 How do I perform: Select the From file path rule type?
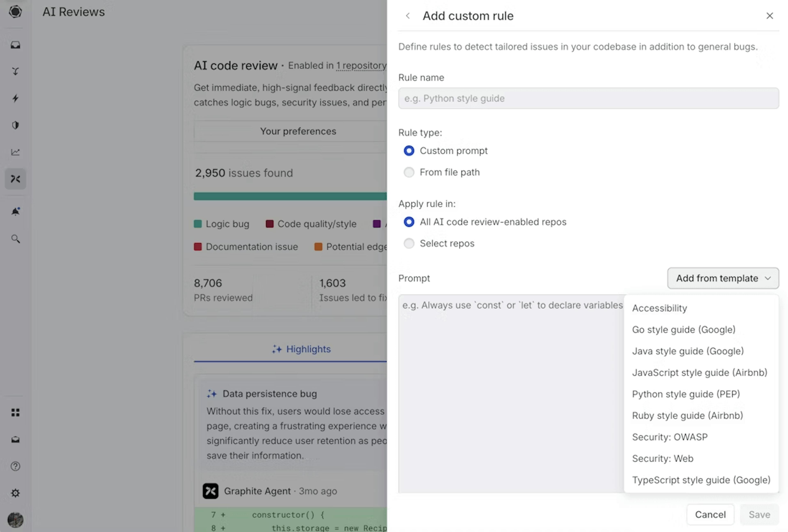(409, 172)
